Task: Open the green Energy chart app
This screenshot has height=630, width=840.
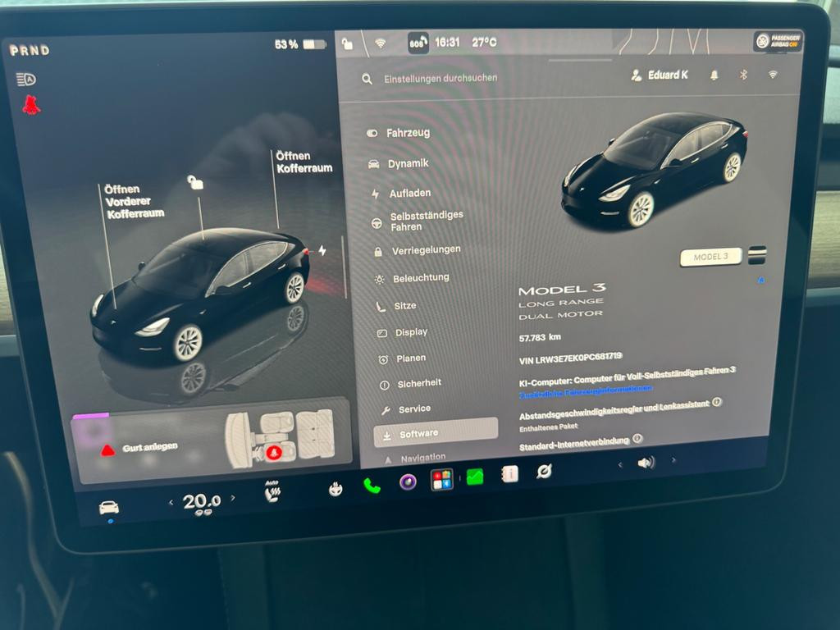Action: (475, 477)
